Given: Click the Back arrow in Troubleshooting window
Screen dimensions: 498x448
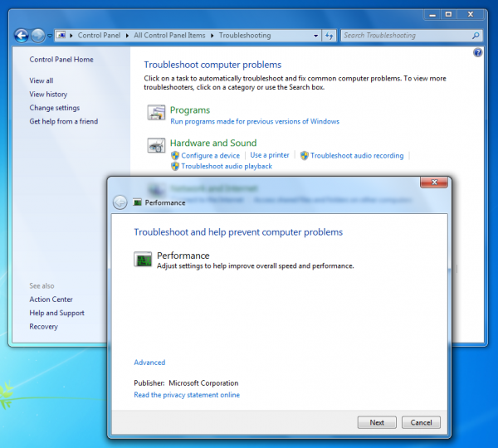Looking at the screenshot, I should coord(22,35).
